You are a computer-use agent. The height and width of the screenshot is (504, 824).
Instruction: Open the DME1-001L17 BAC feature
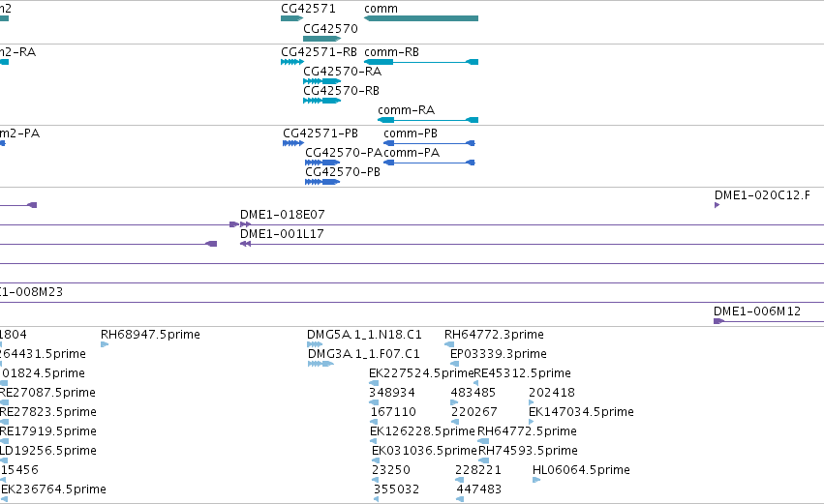click(x=532, y=244)
